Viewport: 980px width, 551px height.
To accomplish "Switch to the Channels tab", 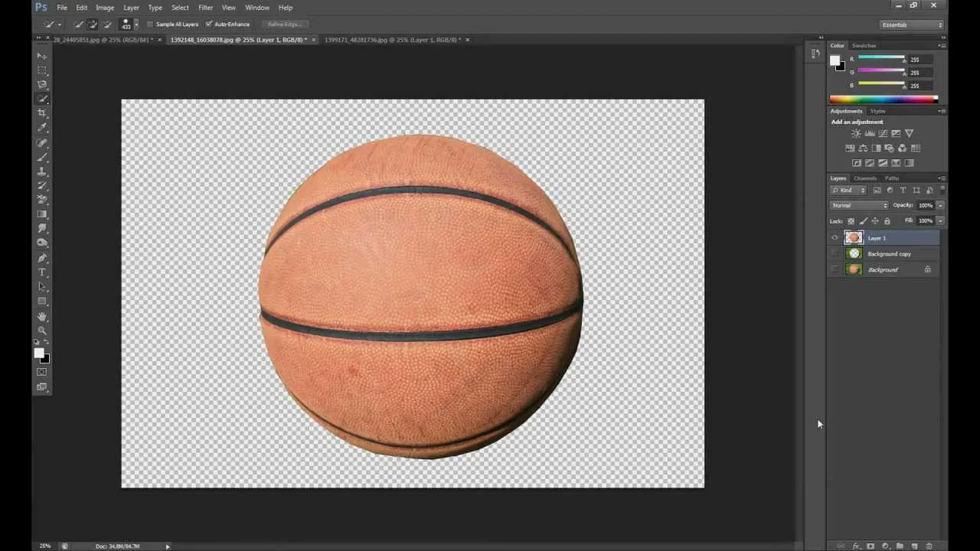I will [x=864, y=178].
